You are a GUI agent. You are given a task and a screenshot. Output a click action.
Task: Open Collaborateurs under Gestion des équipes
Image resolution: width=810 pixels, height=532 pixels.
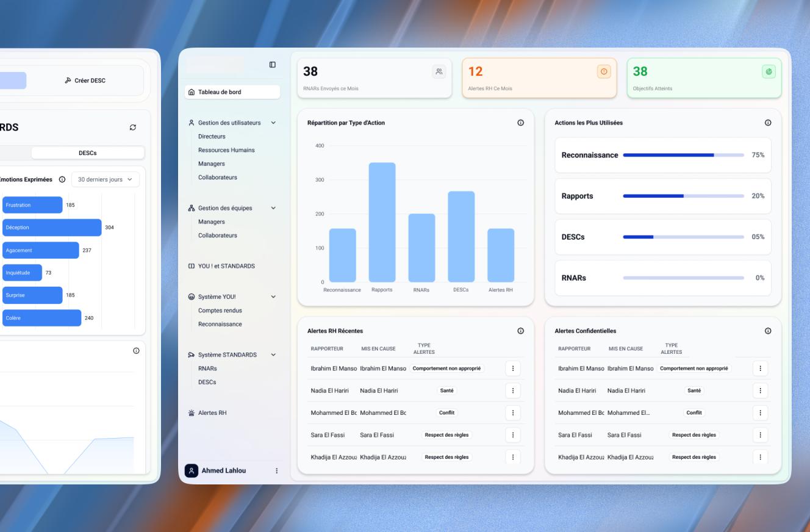[218, 235]
